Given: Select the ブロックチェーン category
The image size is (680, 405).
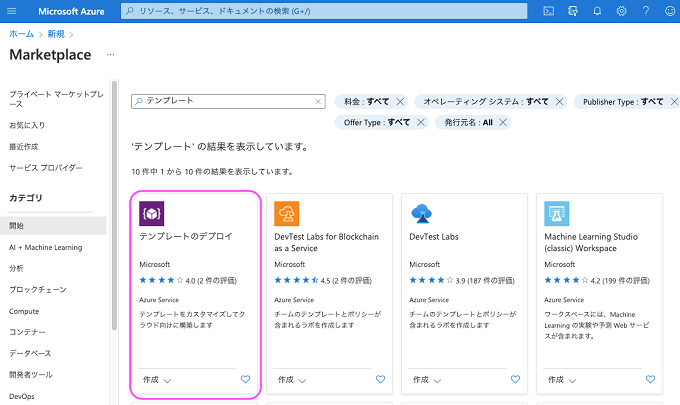Looking at the screenshot, I should pyautogui.click(x=38, y=290).
